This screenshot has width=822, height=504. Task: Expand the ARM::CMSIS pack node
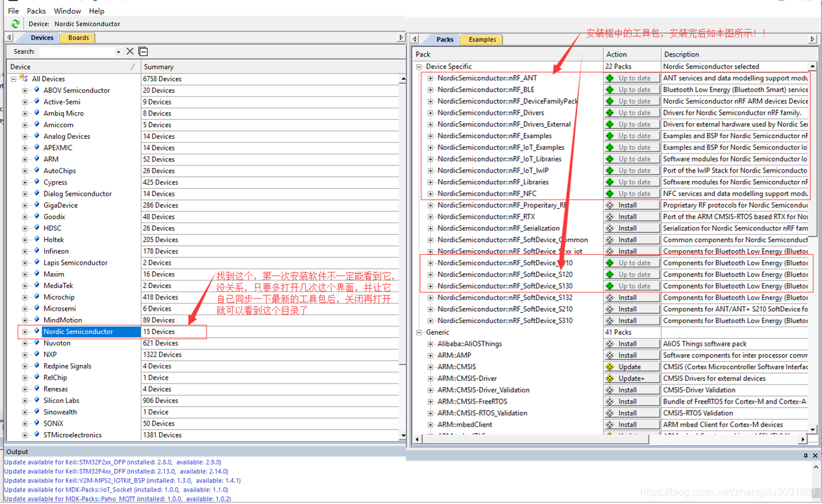(430, 367)
